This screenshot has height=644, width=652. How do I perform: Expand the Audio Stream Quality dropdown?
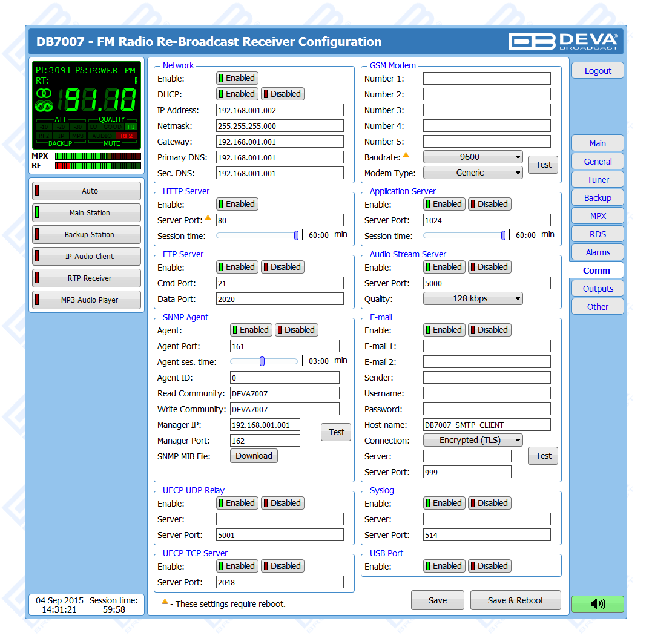point(472,298)
